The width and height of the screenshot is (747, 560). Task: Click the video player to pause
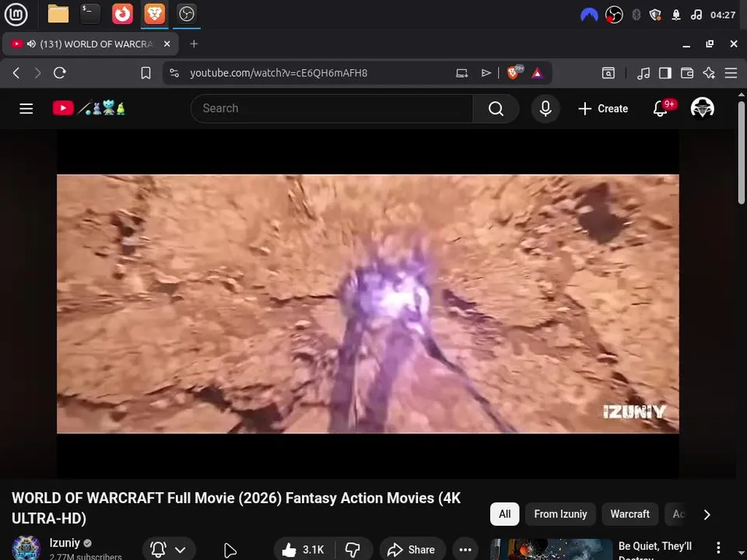[368, 304]
